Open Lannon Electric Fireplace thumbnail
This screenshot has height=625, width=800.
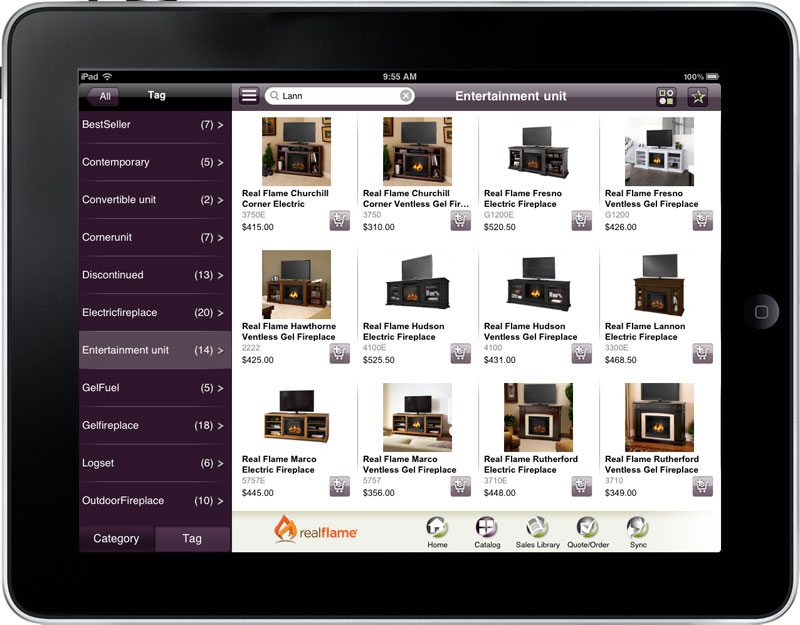coord(659,284)
